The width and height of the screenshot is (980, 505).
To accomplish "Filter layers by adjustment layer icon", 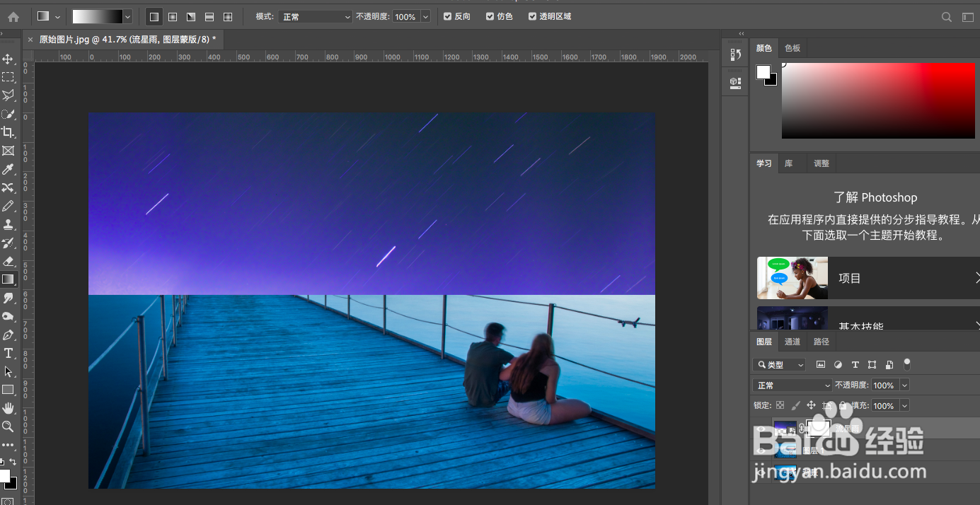I will pos(838,365).
